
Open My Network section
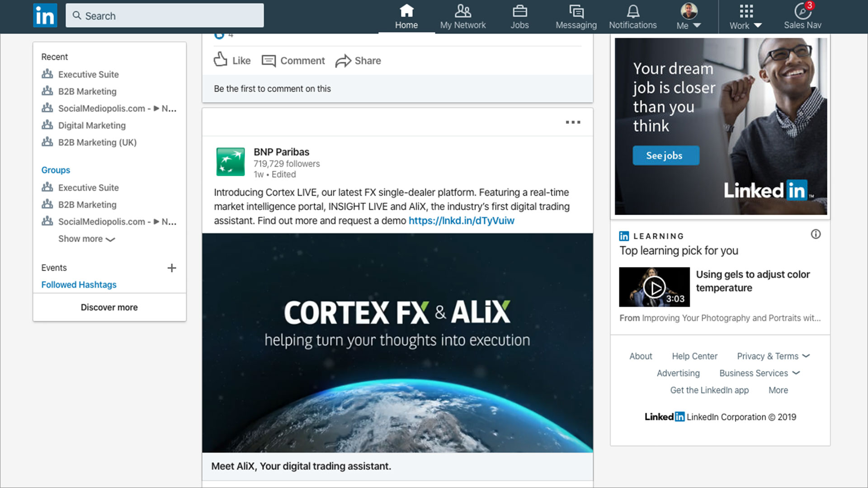(x=462, y=16)
